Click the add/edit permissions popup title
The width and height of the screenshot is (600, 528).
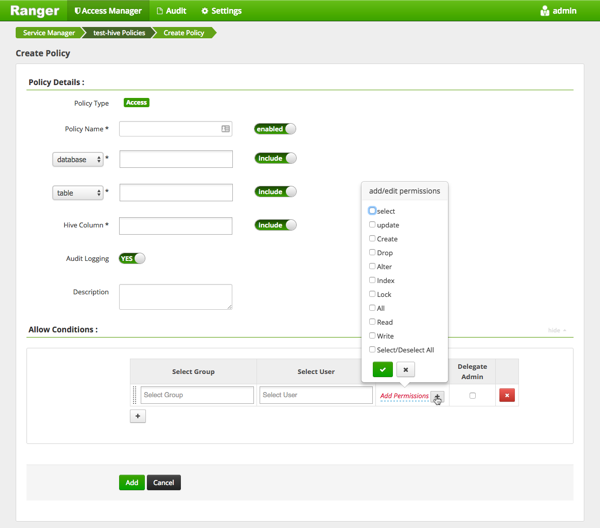click(x=404, y=191)
